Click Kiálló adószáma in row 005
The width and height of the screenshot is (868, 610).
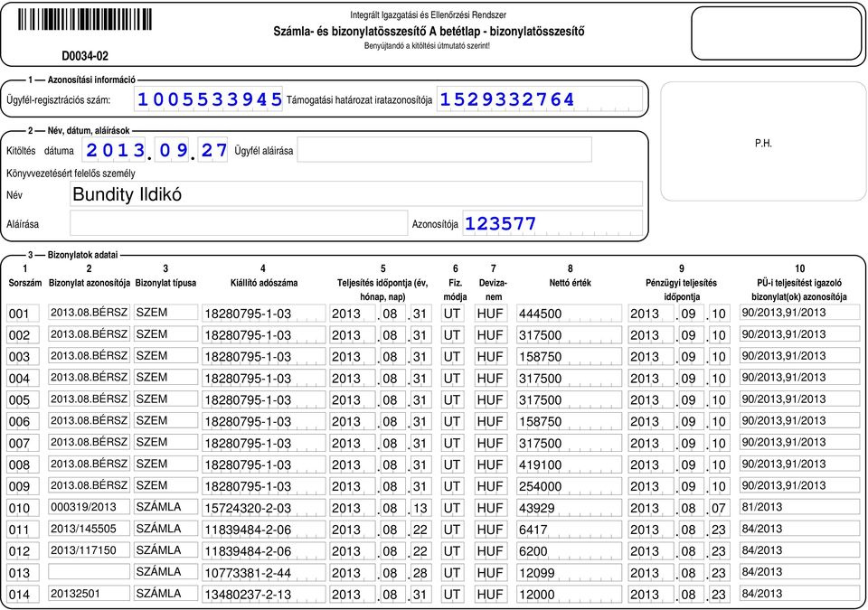tap(263, 399)
